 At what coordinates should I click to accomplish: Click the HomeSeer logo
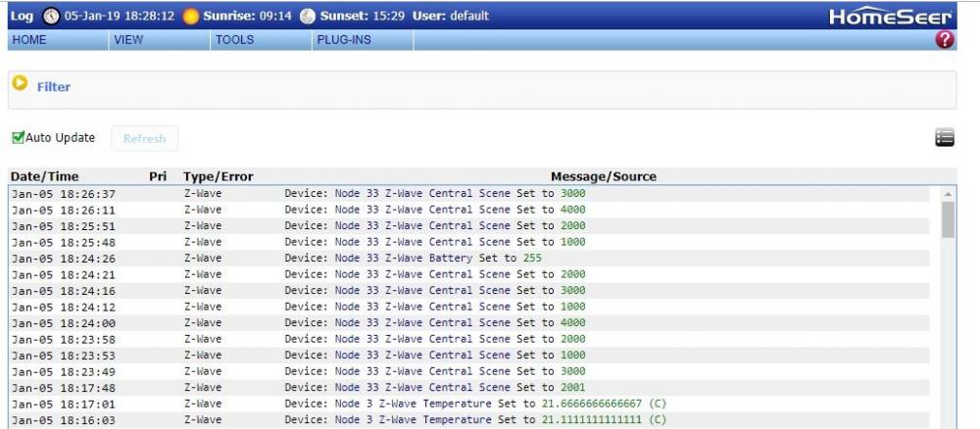pyautogui.click(x=889, y=17)
